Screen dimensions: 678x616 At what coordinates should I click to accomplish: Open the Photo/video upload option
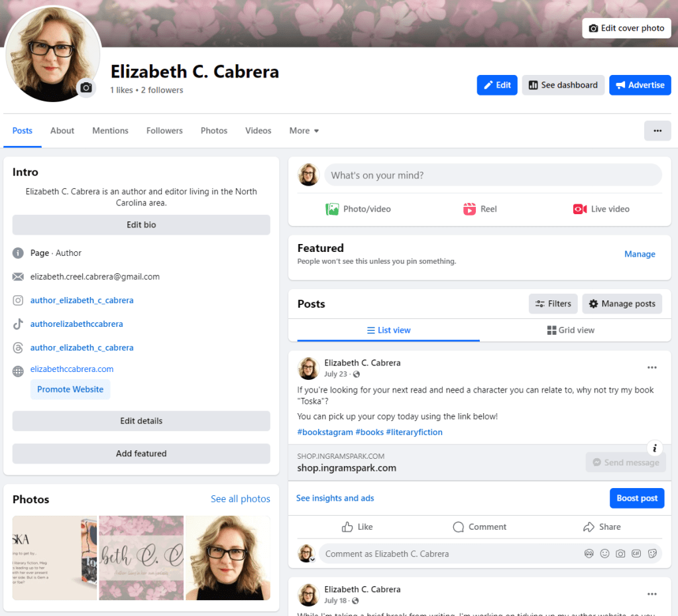[x=358, y=209]
